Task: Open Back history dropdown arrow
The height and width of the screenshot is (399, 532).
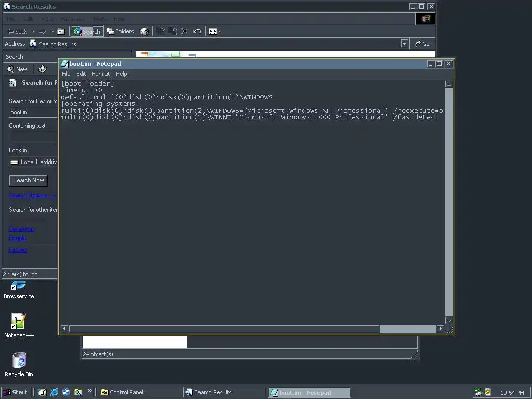Action: point(33,32)
